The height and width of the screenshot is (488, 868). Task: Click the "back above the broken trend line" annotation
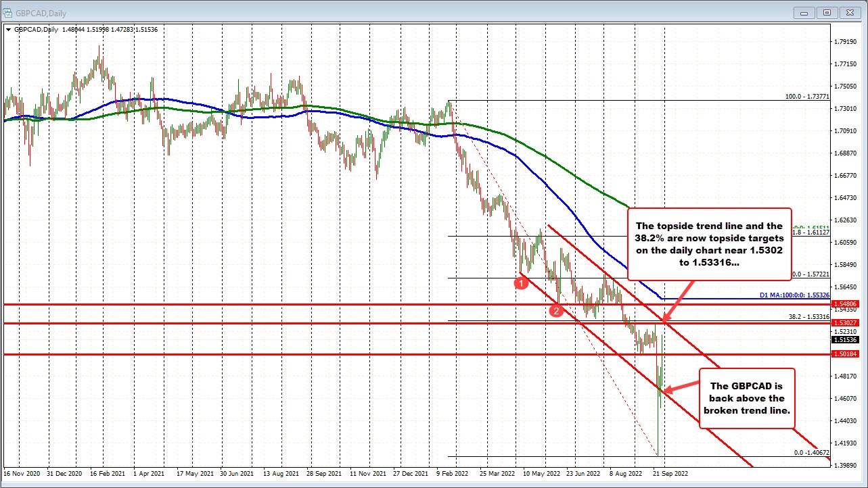tap(747, 398)
